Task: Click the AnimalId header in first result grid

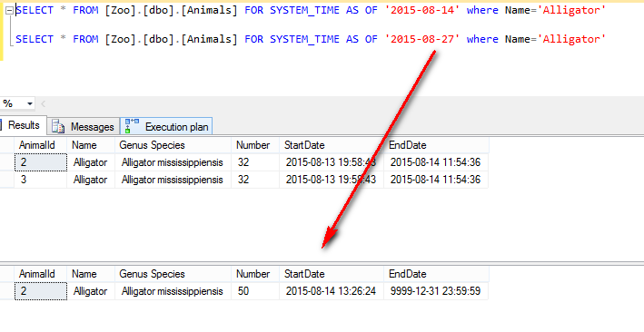Action: 40,145
